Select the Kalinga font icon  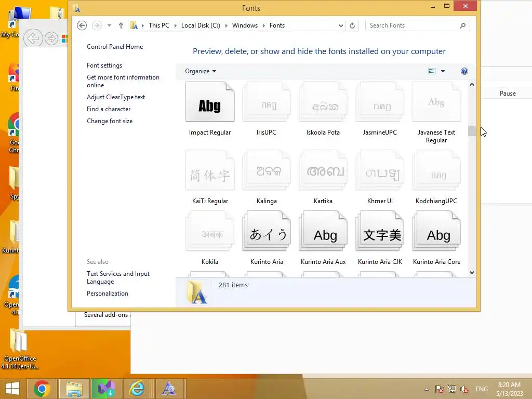click(x=267, y=170)
